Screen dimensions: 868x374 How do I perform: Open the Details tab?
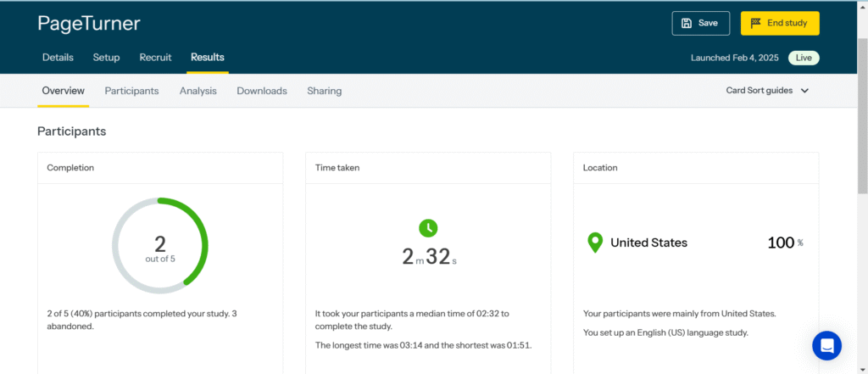click(58, 57)
